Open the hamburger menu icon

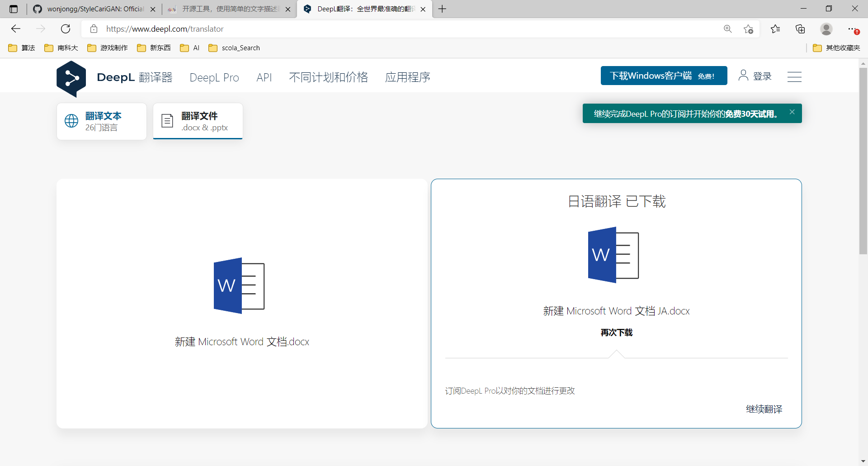click(x=794, y=76)
